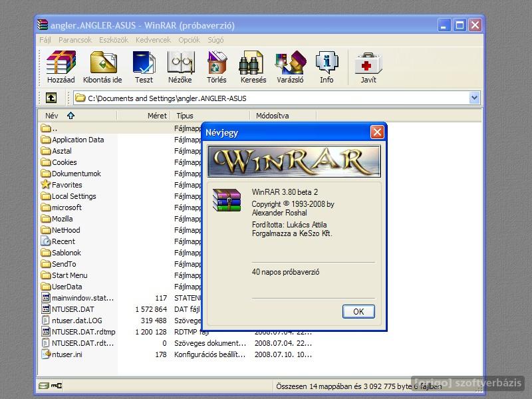Select the UserData folder

pos(61,287)
